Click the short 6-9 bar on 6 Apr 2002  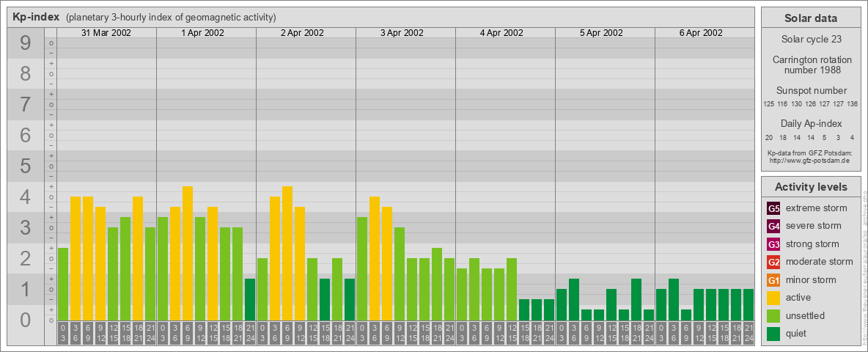pyautogui.click(x=686, y=315)
